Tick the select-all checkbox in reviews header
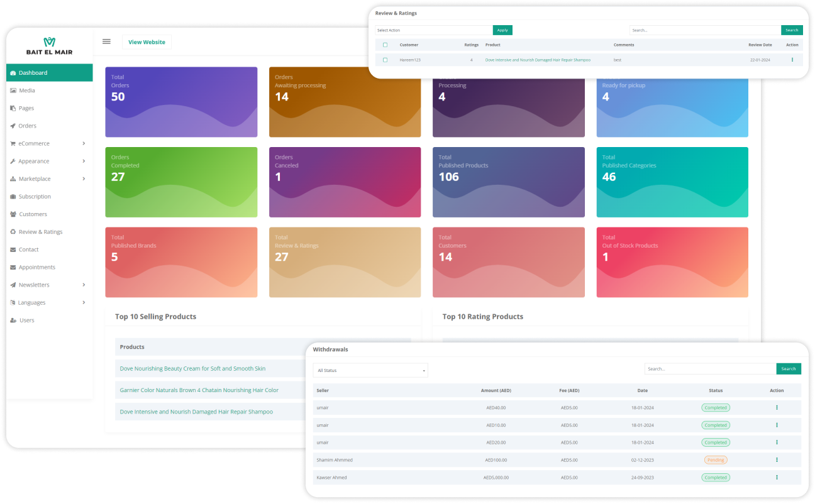Image resolution: width=815 pixels, height=504 pixels. coord(385,45)
